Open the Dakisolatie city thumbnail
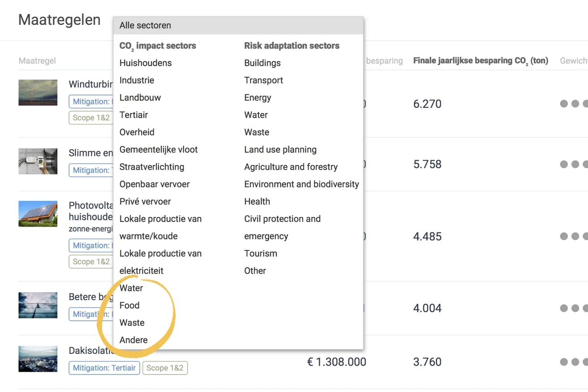The width and height of the screenshot is (588, 392). tap(38, 359)
